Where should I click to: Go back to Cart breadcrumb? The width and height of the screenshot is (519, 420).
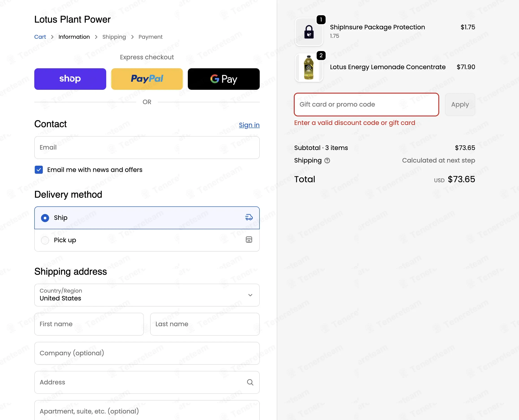coord(40,37)
